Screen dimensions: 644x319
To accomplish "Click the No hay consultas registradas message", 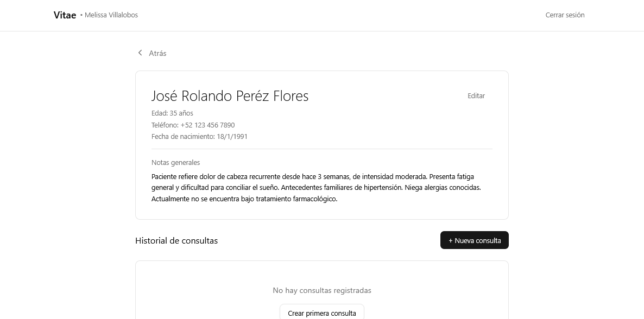I will (x=321, y=290).
